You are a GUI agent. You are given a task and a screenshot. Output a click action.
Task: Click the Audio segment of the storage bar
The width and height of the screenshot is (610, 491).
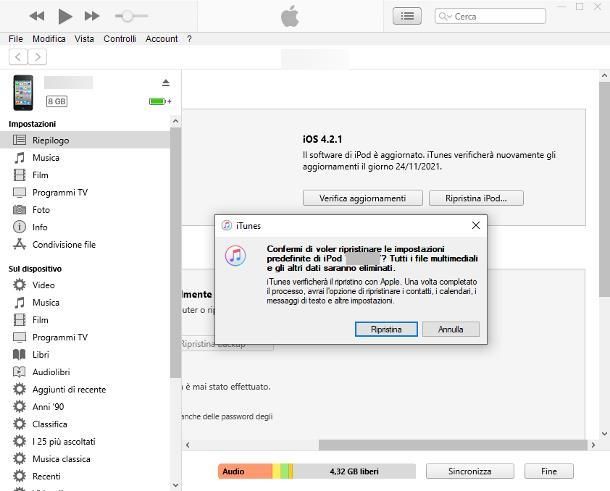click(x=245, y=472)
